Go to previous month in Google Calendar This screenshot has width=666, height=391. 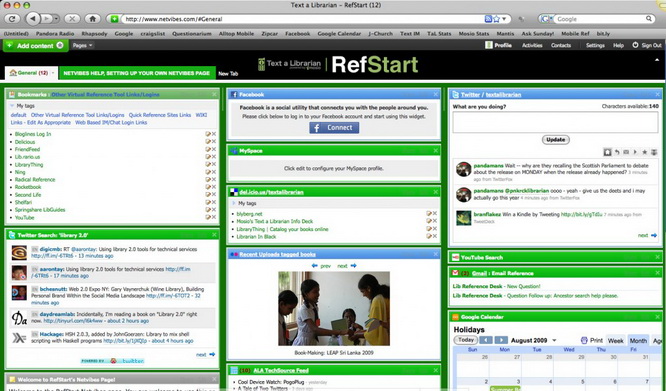(486, 340)
